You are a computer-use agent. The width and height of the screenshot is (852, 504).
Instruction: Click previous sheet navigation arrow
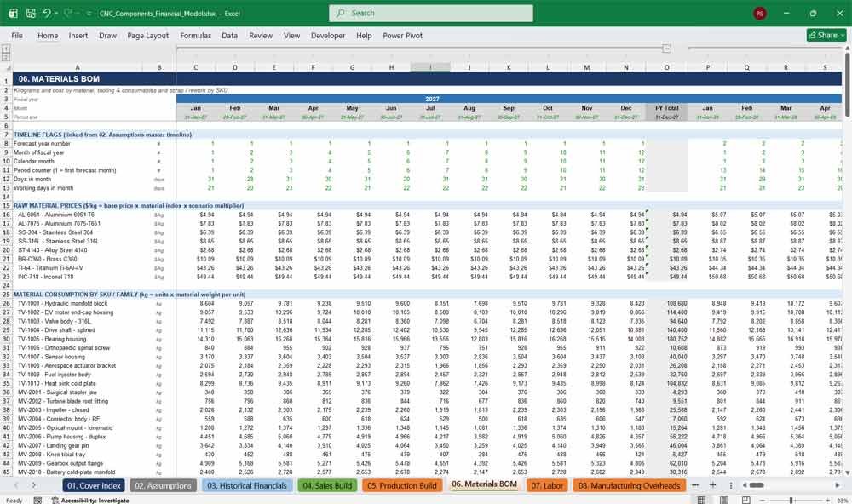(16, 485)
